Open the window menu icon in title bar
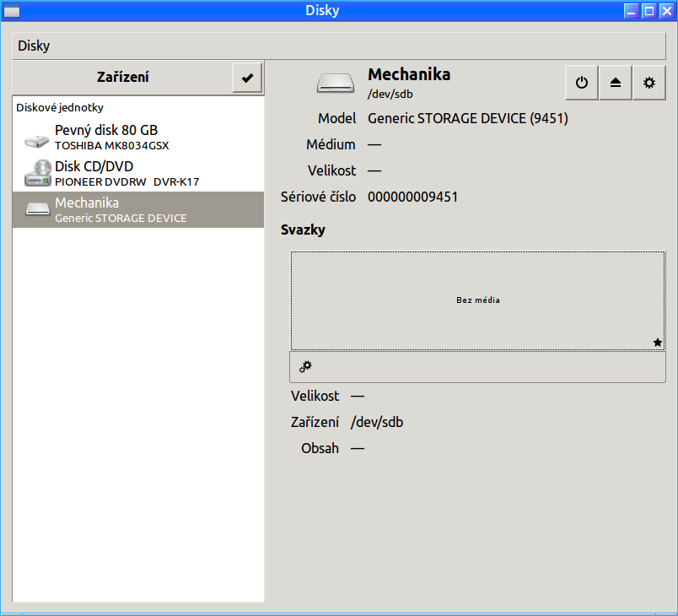 click(x=12, y=11)
